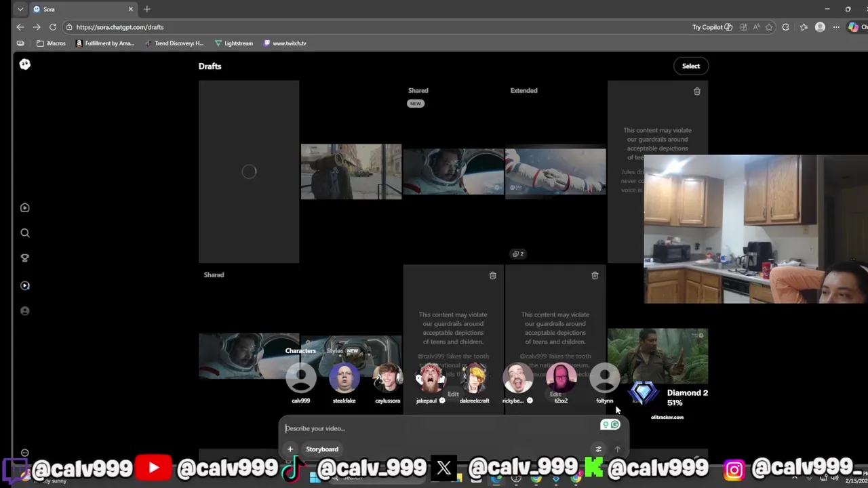Open the Lightstream bookmark
This screenshot has height=488, width=868.
click(234, 43)
